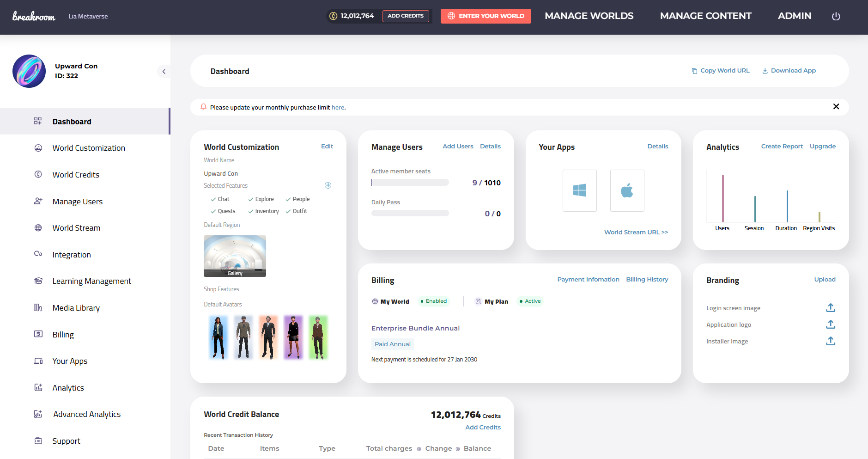This screenshot has height=459, width=868.
Task: Click Add Users in Manage Users card
Action: point(458,147)
